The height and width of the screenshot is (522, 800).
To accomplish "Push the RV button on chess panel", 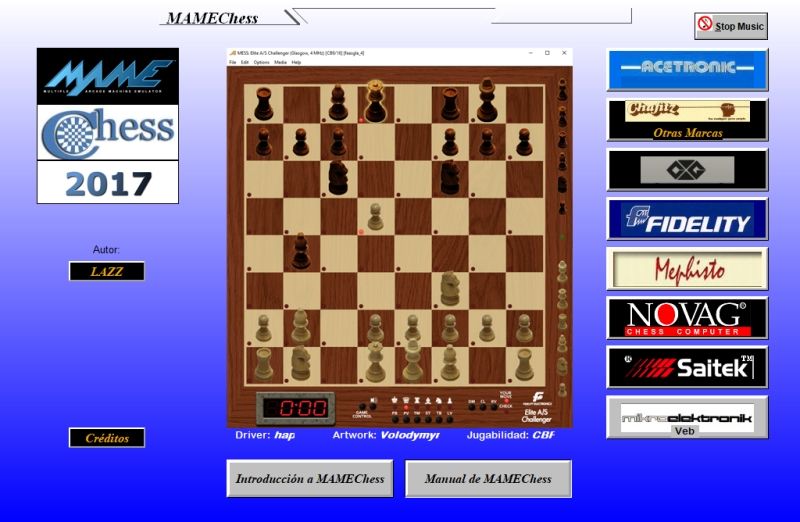I will pyautogui.click(x=494, y=407).
